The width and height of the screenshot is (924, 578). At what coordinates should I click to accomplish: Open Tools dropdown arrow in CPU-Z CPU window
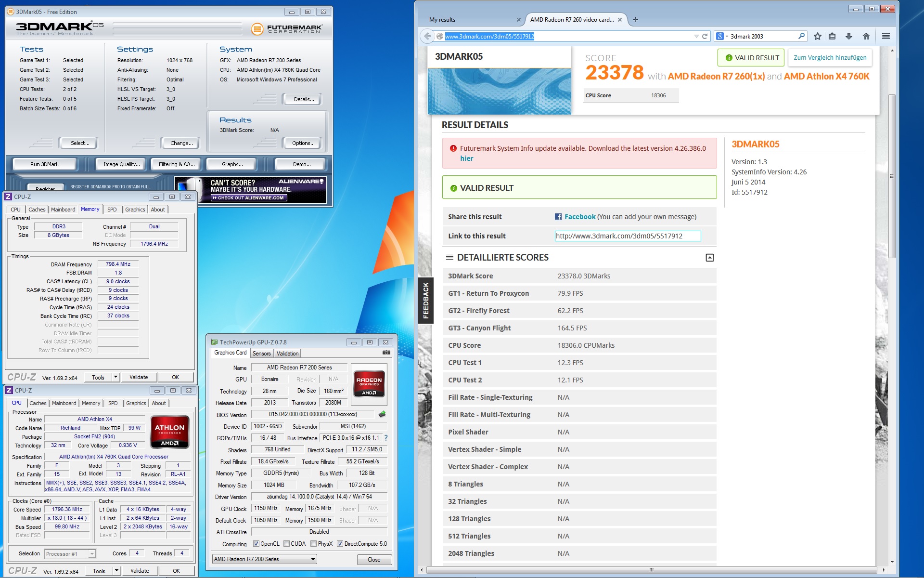click(x=116, y=571)
